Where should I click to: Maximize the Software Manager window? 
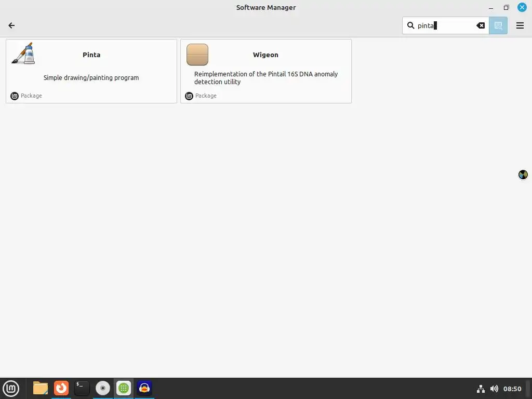coord(506,7)
